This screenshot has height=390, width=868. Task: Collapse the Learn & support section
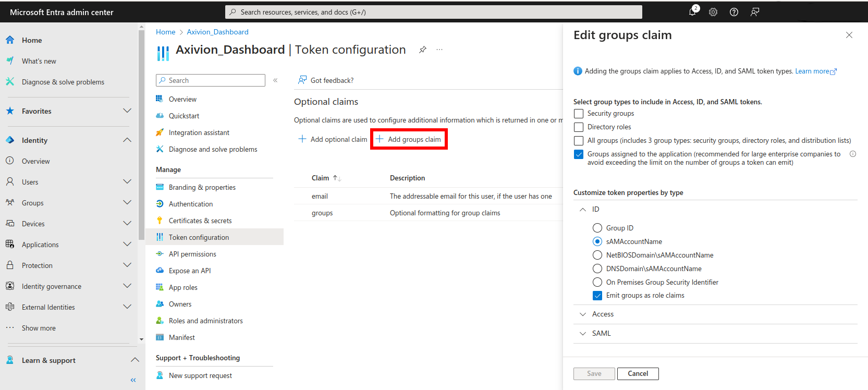tap(135, 360)
